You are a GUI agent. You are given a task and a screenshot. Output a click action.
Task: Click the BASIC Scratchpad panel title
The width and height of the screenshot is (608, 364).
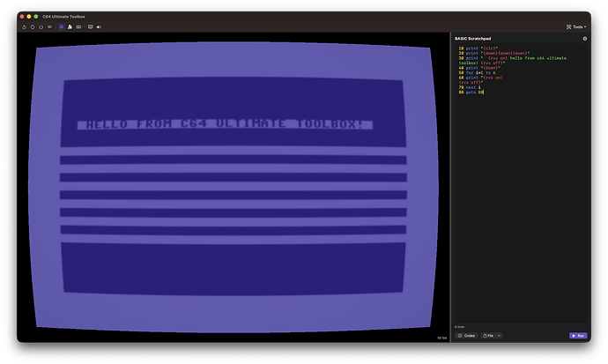point(472,39)
